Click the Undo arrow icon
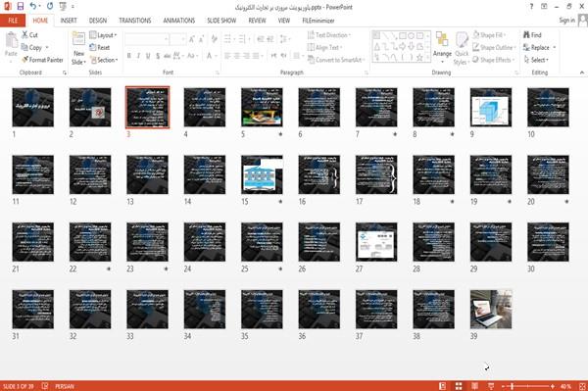 point(32,7)
